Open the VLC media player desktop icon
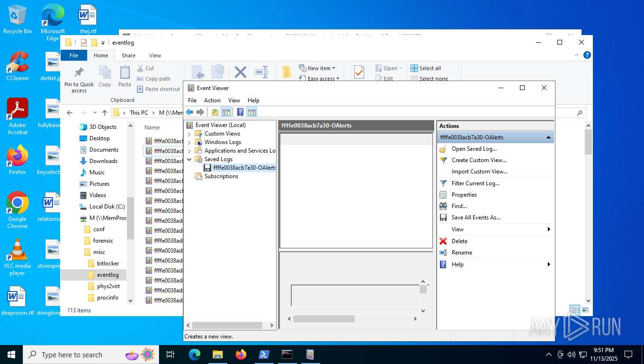The height and width of the screenshot is (364, 644). [18, 257]
